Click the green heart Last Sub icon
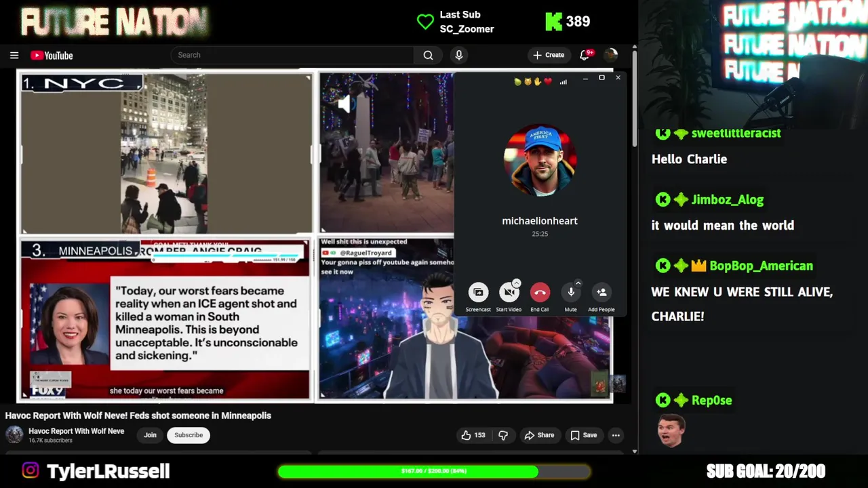The height and width of the screenshot is (488, 868). click(425, 22)
